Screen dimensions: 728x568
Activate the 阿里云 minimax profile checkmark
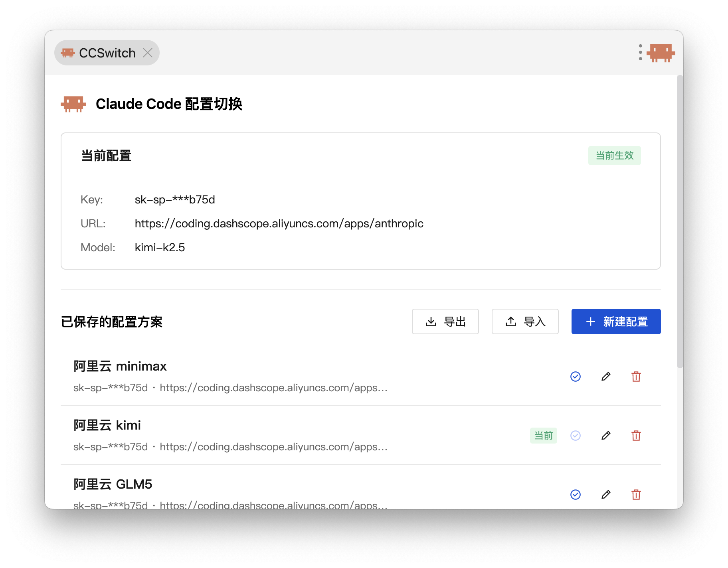point(576,377)
